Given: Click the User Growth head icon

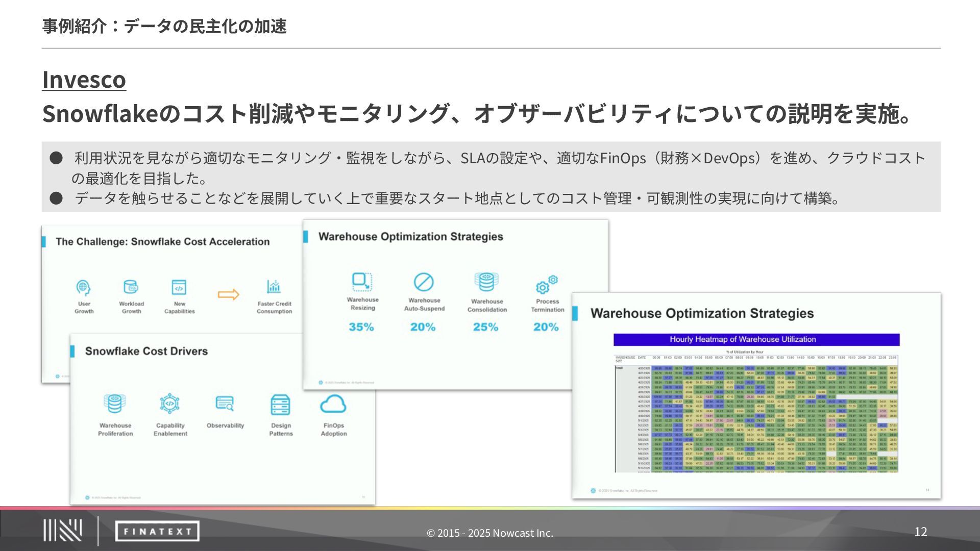Looking at the screenshot, I should point(83,288).
